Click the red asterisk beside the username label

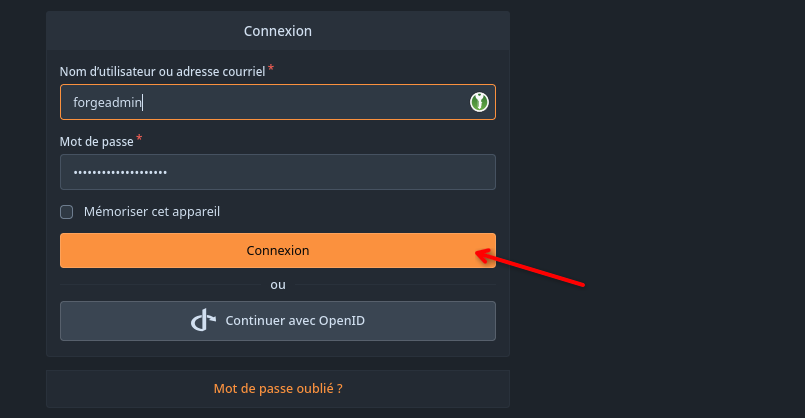coord(271,68)
